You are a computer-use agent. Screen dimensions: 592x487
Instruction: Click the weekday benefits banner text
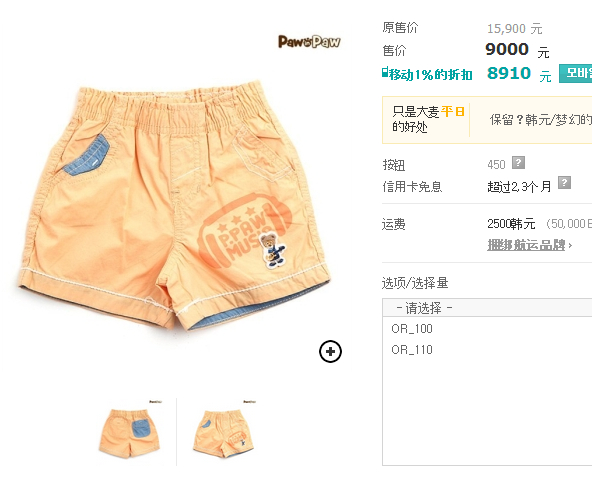click(428, 119)
